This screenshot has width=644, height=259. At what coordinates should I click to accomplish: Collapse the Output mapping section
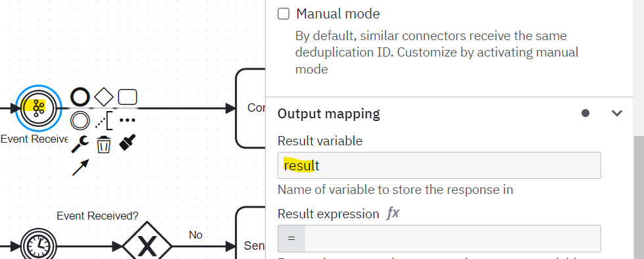click(x=617, y=113)
